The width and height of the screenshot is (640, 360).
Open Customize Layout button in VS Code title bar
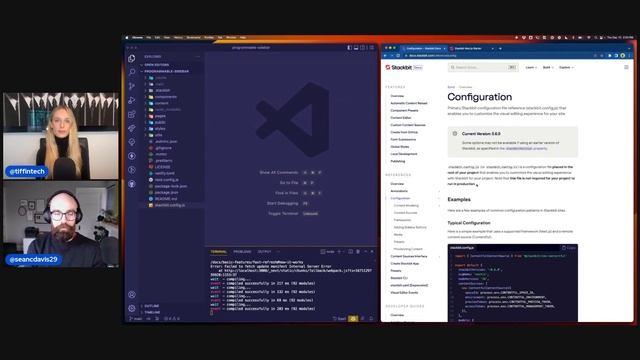(x=371, y=48)
